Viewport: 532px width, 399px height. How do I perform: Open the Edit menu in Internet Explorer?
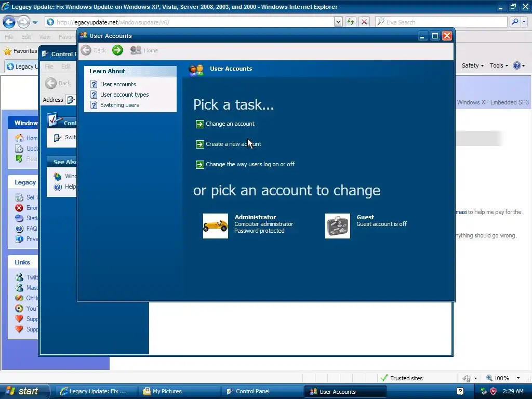click(x=26, y=37)
